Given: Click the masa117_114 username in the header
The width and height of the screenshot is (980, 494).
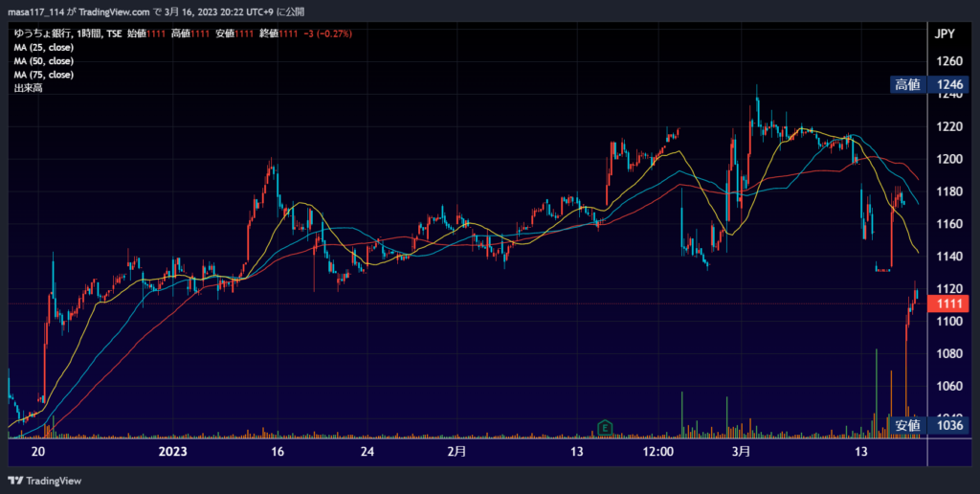Looking at the screenshot, I should coord(35,11).
